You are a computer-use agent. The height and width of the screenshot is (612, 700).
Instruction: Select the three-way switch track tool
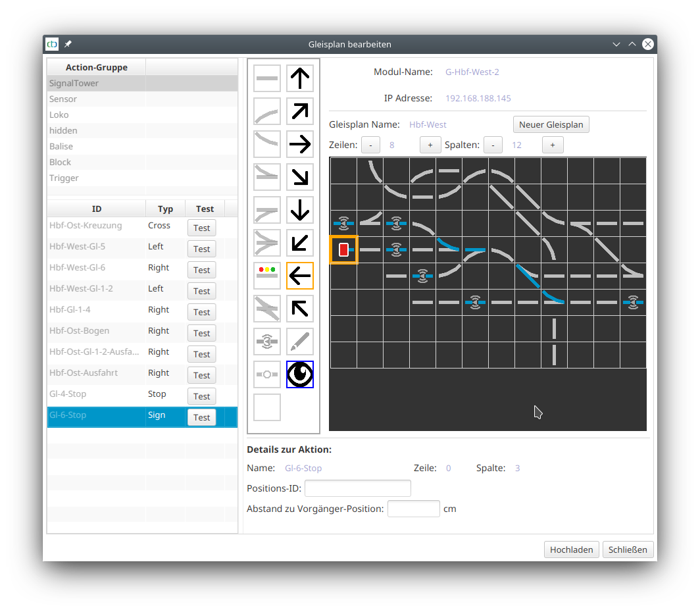267,243
